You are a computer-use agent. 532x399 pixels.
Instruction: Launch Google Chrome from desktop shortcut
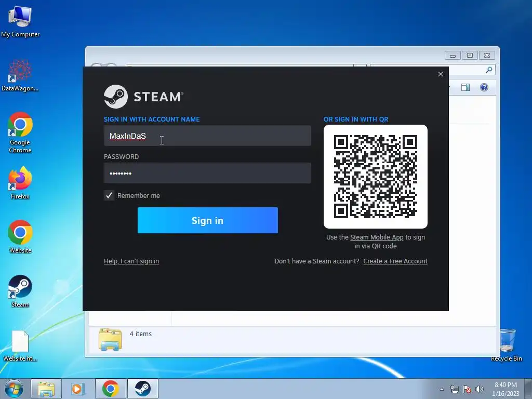[20, 132]
